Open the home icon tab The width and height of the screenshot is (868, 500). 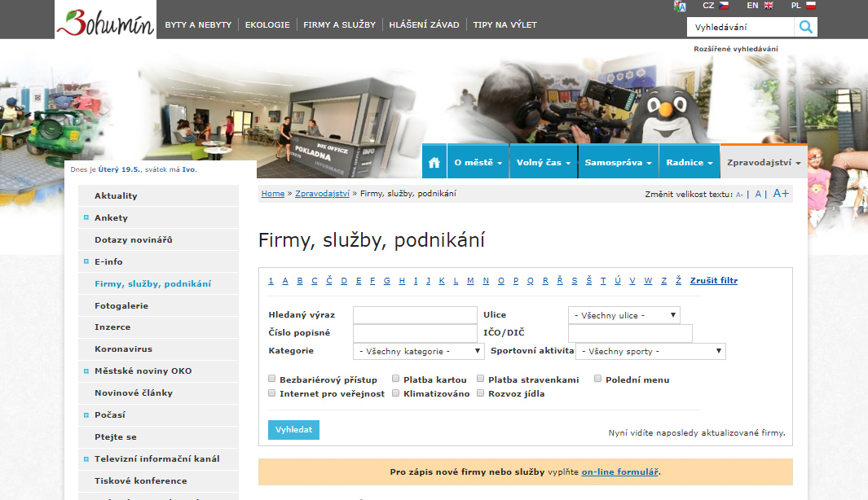tap(434, 162)
